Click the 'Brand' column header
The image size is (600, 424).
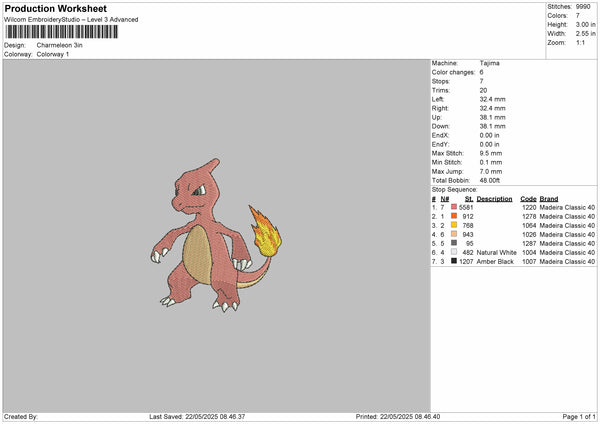point(549,199)
